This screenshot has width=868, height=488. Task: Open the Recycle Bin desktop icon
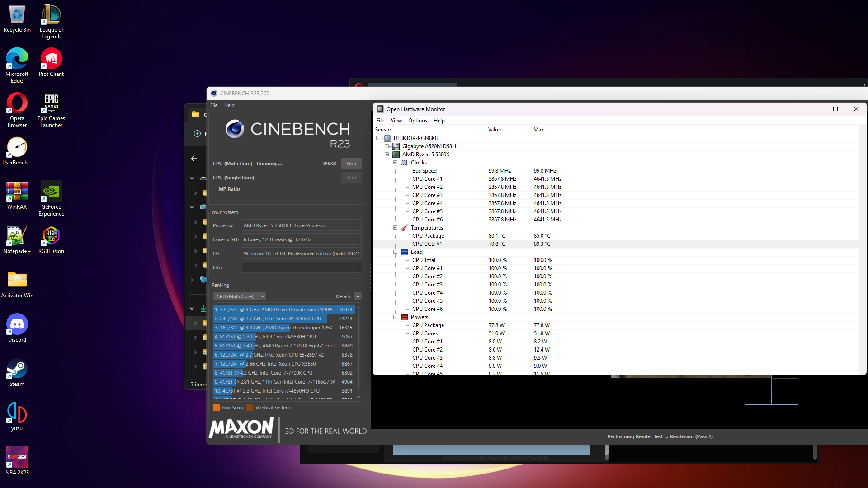click(x=17, y=19)
